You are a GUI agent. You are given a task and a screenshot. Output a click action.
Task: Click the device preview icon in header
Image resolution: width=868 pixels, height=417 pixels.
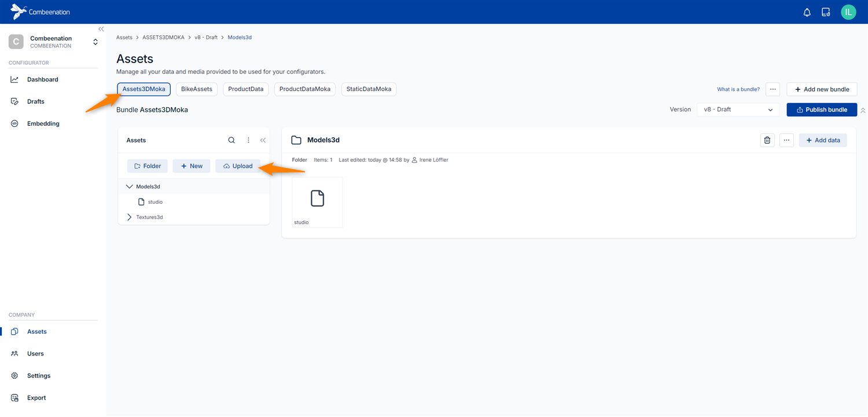pos(826,12)
